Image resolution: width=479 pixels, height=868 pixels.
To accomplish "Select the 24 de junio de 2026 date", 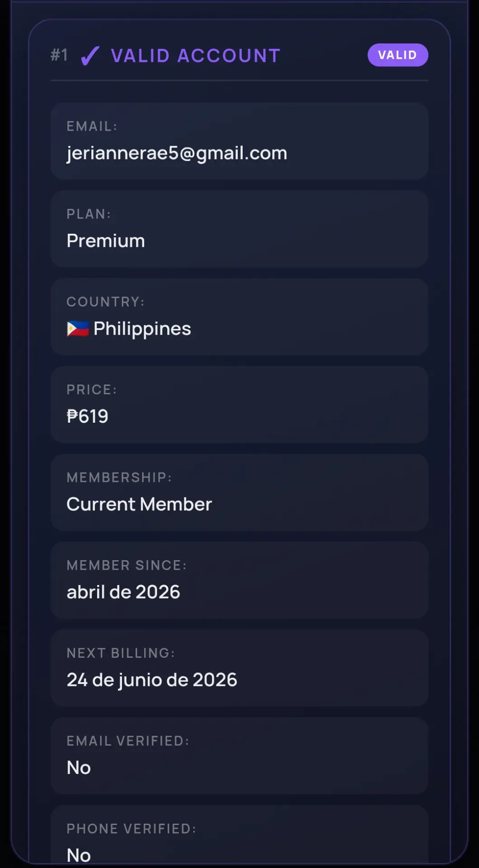I will [152, 680].
